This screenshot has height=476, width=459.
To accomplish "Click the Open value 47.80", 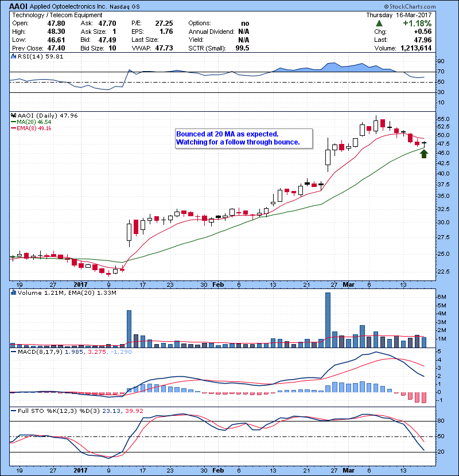I will [x=56, y=24].
